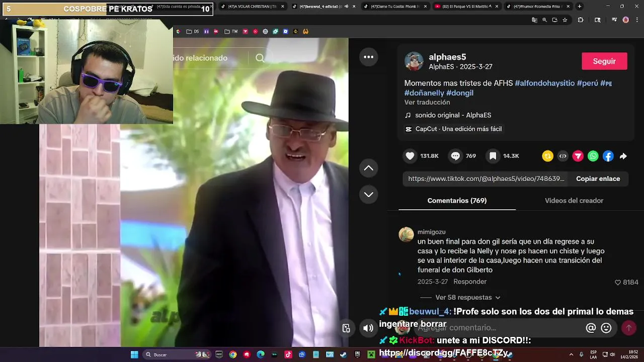Click the search magnifier icon over video
Screen dimensions: 644x362
pyautogui.click(x=260, y=58)
